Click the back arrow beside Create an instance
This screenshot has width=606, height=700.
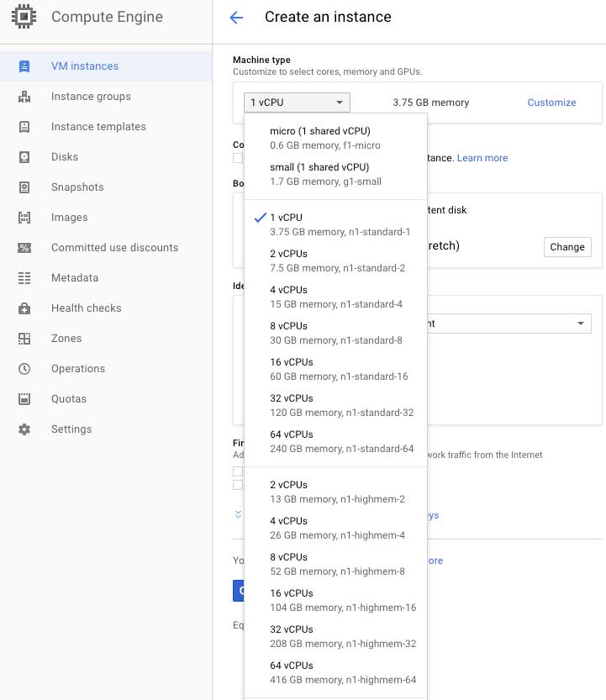236,18
